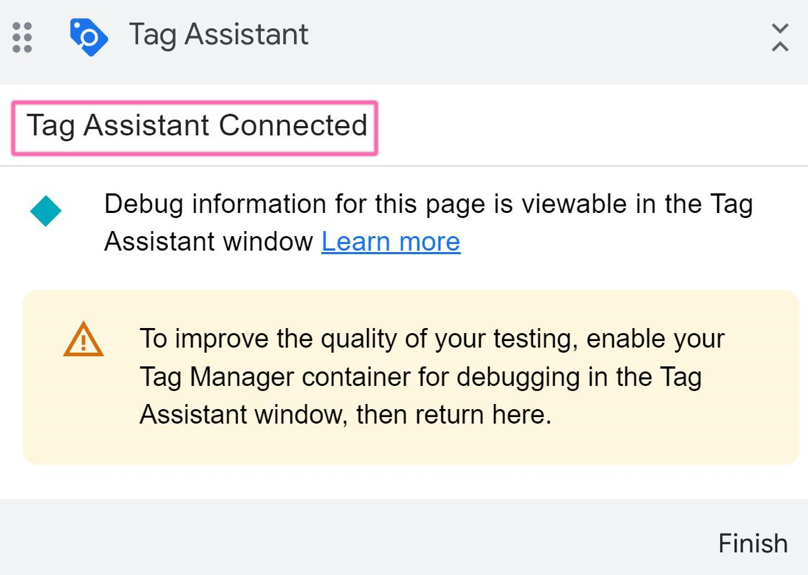Click empty space in the gray footer bar
The image size is (808, 575).
pos(350,540)
